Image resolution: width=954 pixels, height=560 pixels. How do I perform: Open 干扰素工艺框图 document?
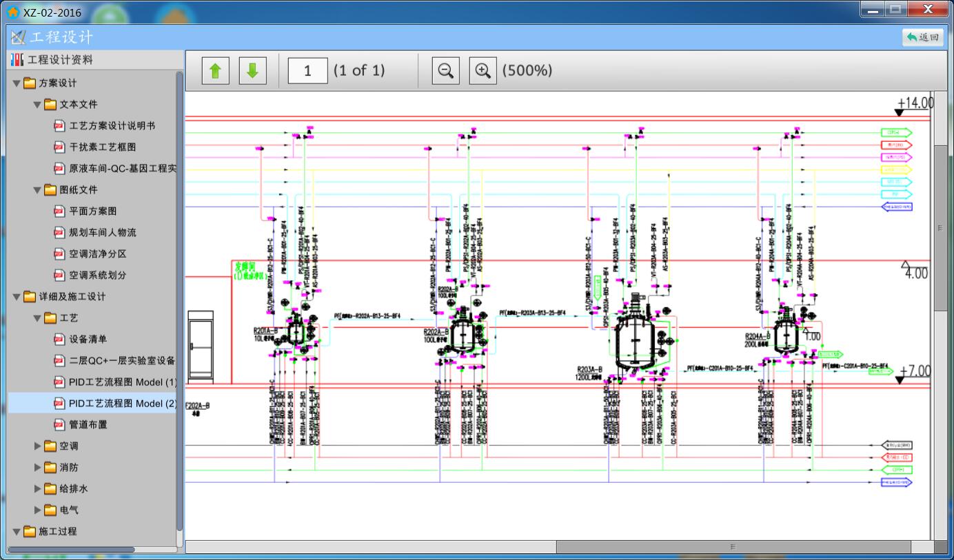[x=103, y=147]
